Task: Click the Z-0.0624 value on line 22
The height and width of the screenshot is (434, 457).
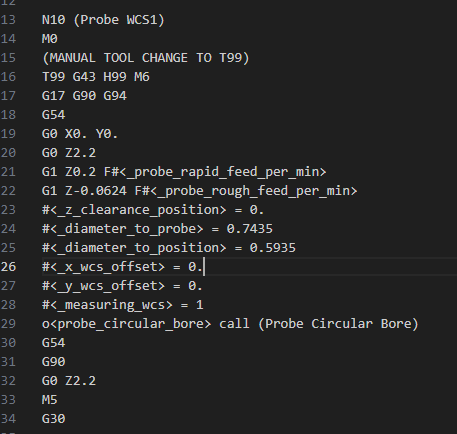Action: tap(96, 191)
